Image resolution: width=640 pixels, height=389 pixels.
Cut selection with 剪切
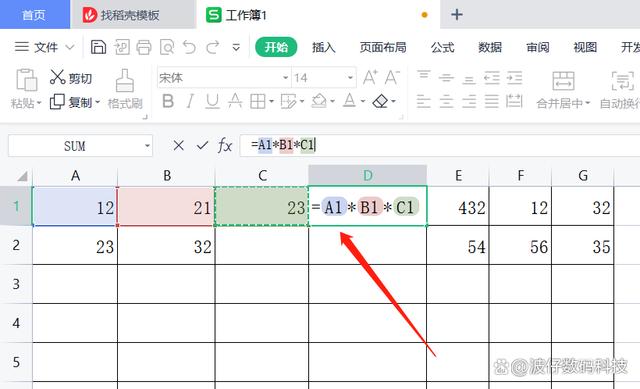(x=71, y=78)
